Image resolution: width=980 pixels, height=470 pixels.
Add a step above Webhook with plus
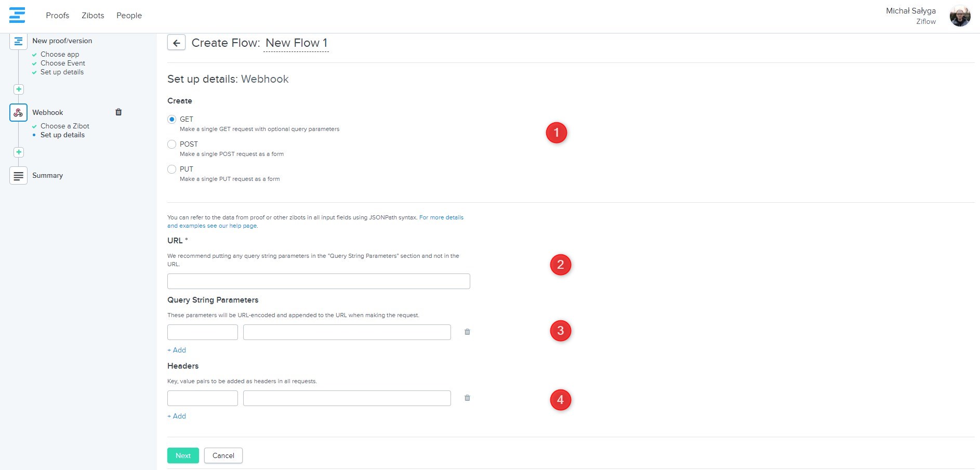[x=19, y=89]
